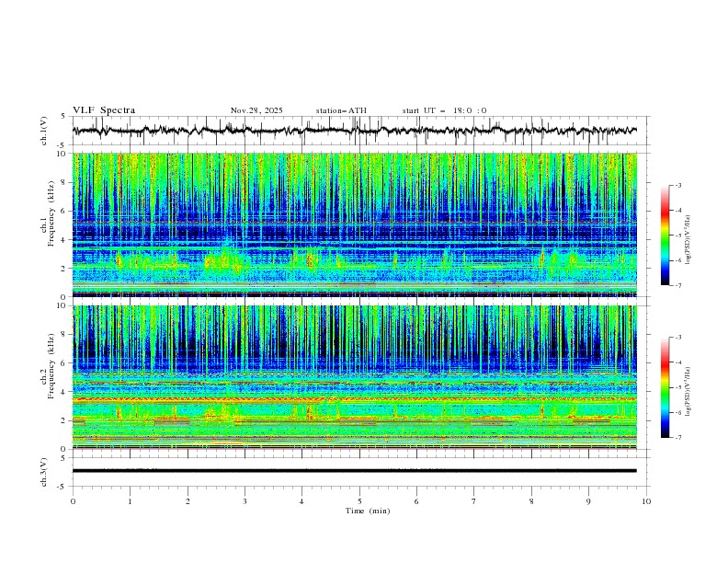Viewport: 728px width, 563px height.
Task: Click the ch.2 spectrogram panel
Action: (355, 377)
